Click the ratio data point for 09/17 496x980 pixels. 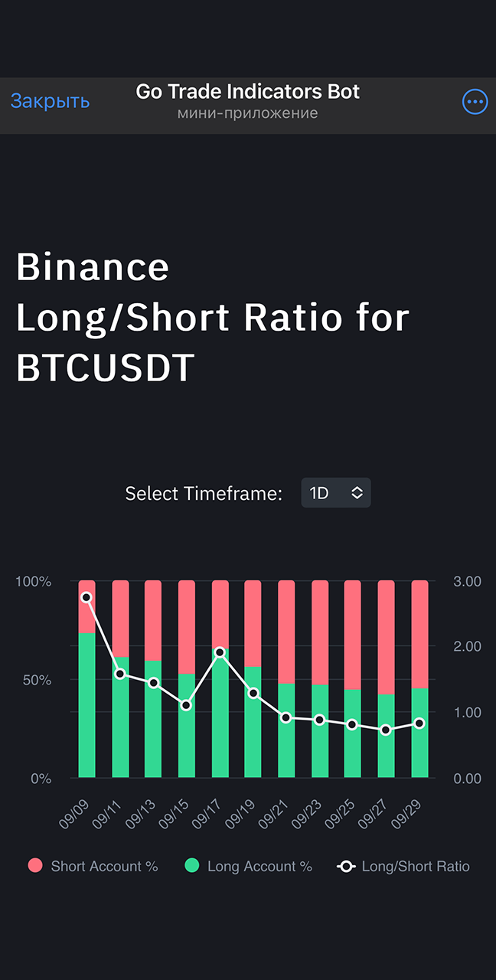click(x=220, y=652)
